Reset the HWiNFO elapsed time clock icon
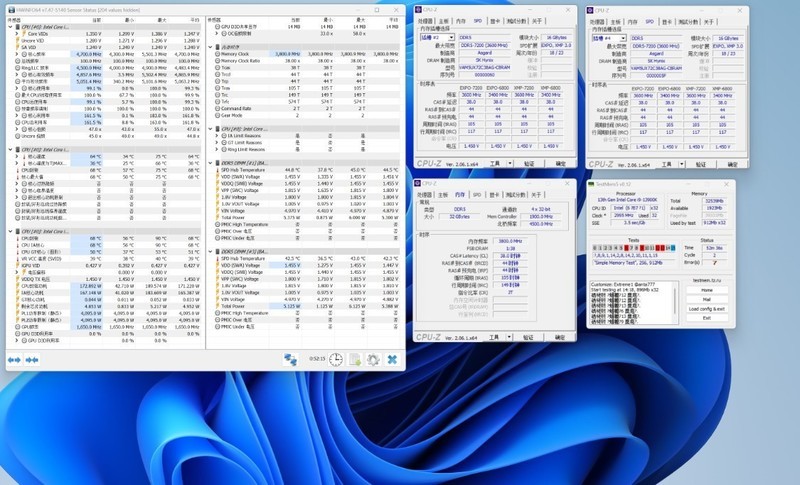Image resolution: width=800 pixels, height=485 pixels. pos(336,359)
